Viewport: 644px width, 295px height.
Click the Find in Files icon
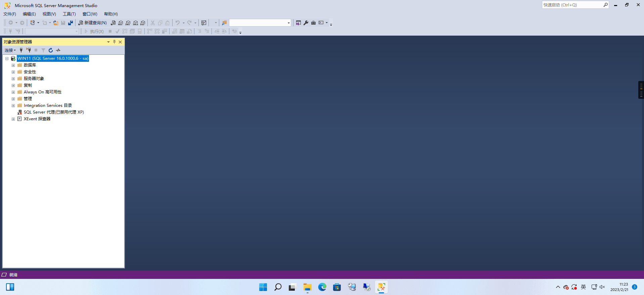pos(224,23)
